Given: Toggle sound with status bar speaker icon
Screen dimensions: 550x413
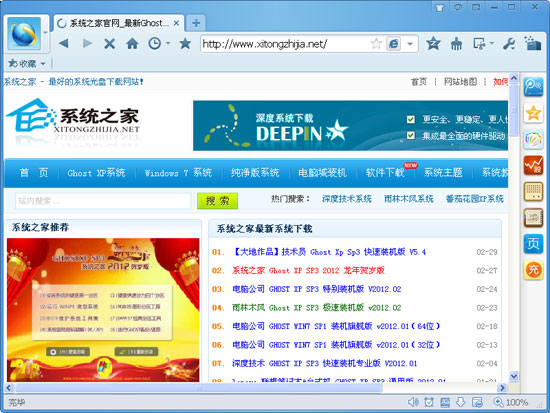Looking at the screenshot, I should coord(413,402).
